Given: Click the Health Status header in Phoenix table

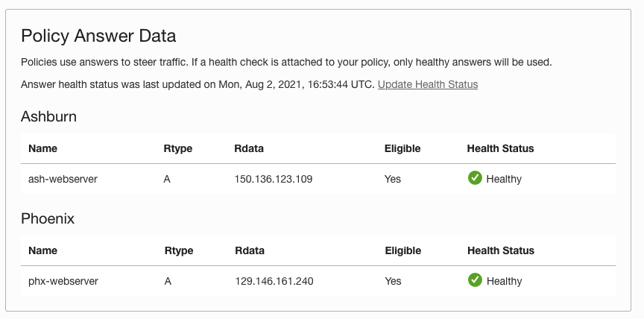Looking at the screenshot, I should click(x=500, y=250).
